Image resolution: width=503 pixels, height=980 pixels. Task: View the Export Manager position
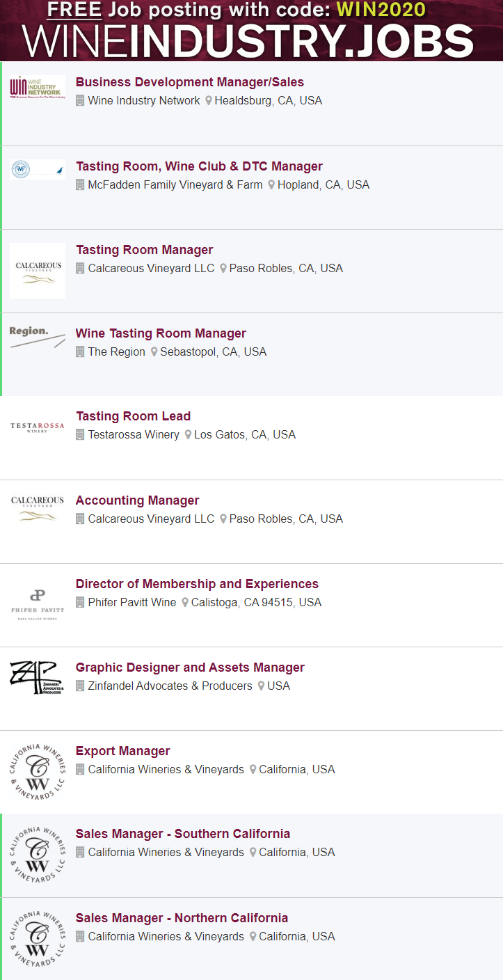[122, 751]
